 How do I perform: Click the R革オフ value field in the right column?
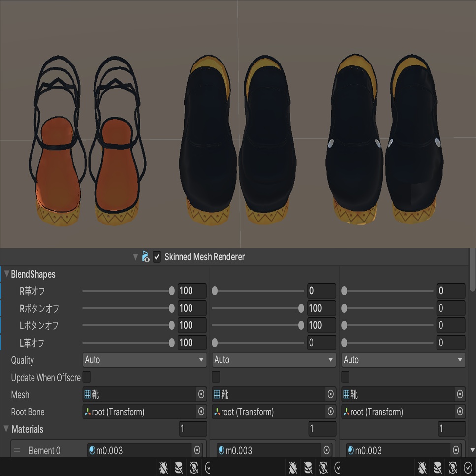pos(451,291)
